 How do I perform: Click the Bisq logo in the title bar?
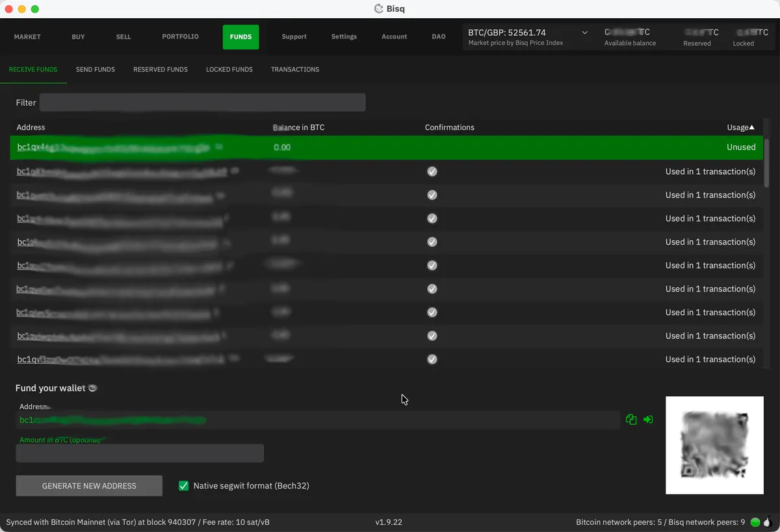pos(378,8)
